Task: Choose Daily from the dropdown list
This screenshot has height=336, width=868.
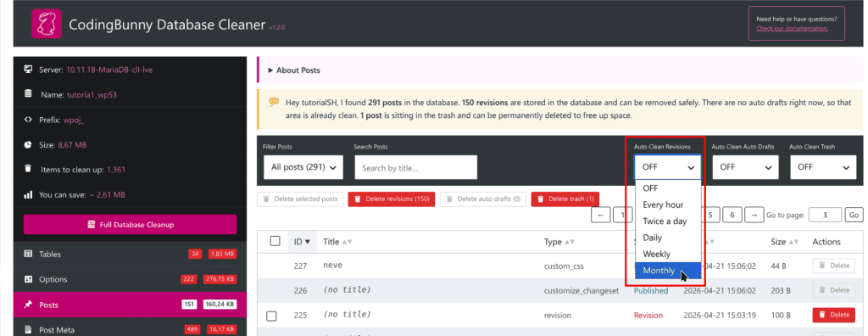Action: pos(668,238)
